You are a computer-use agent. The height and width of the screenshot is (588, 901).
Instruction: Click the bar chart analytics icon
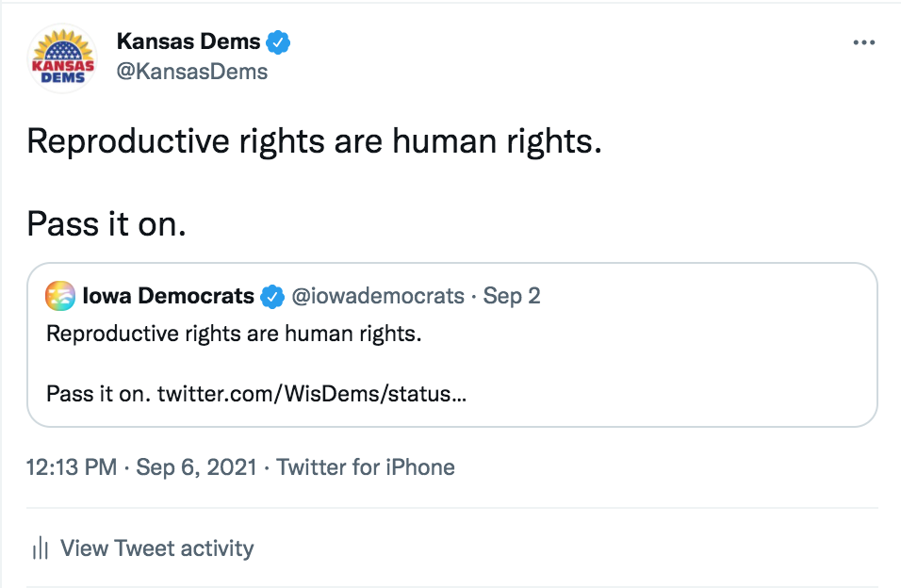40,548
